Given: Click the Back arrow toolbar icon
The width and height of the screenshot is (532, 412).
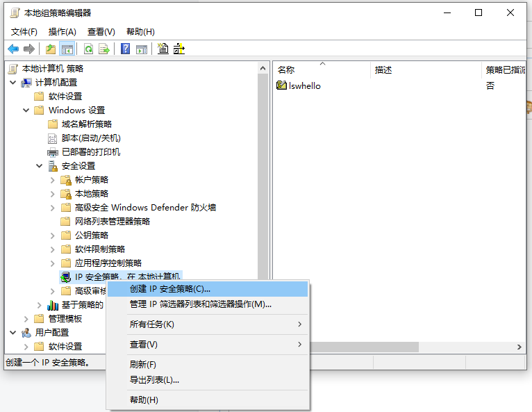Looking at the screenshot, I should (13, 49).
